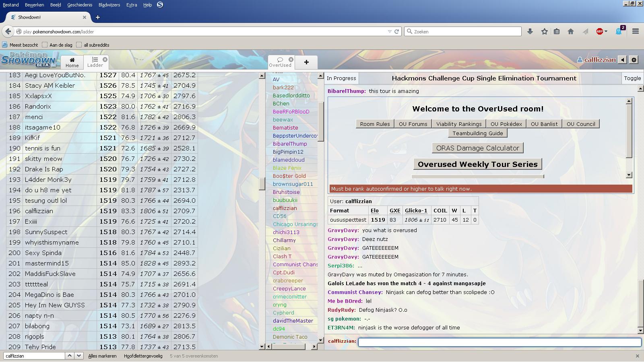Bookmark this page with the star icon
Screen dimensions: 644x362
click(x=544, y=31)
